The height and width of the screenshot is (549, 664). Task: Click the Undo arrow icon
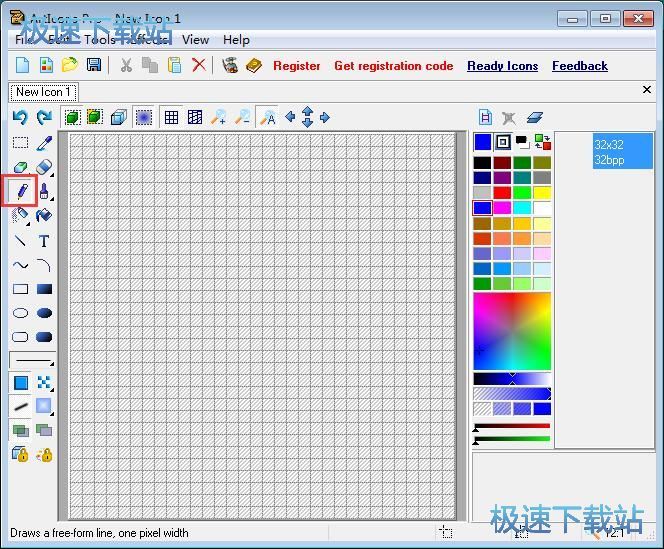[x=20, y=117]
